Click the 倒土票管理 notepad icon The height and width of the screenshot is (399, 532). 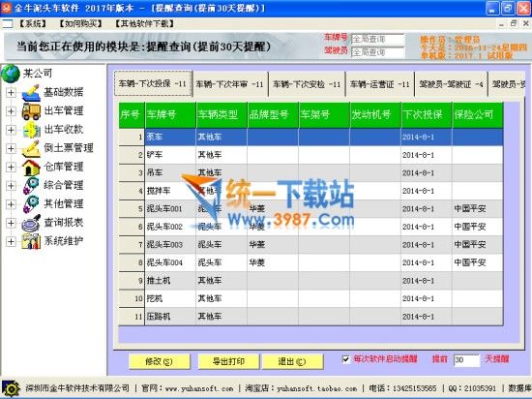tap(31, 148)
